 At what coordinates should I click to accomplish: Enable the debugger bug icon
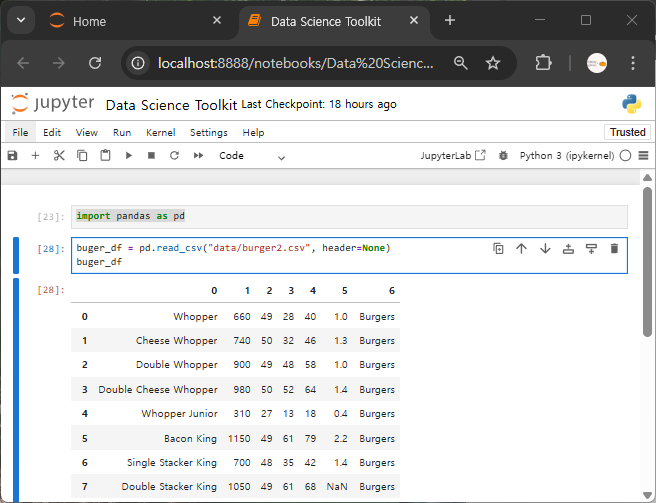[x=503, y=156]
